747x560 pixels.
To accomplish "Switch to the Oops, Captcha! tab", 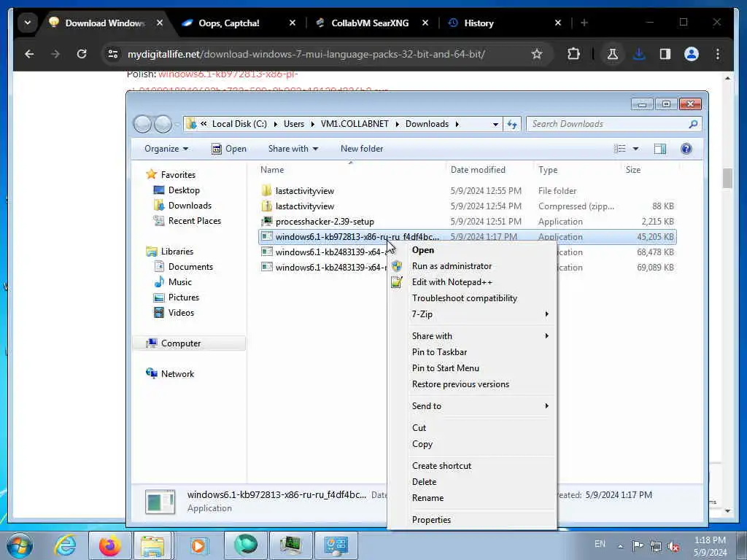I will pyautogui.click(x=228, y=23).
